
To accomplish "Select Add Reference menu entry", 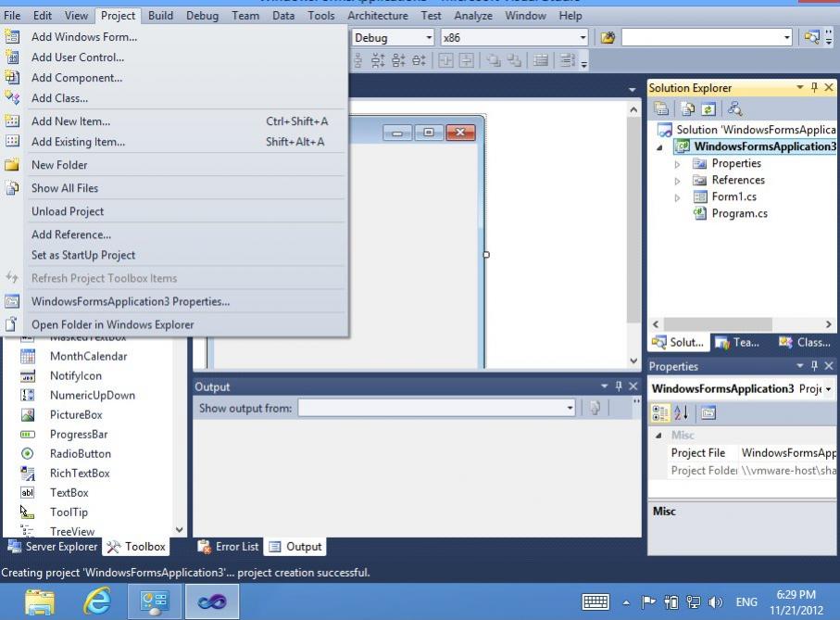I will (x=186, y=234).
